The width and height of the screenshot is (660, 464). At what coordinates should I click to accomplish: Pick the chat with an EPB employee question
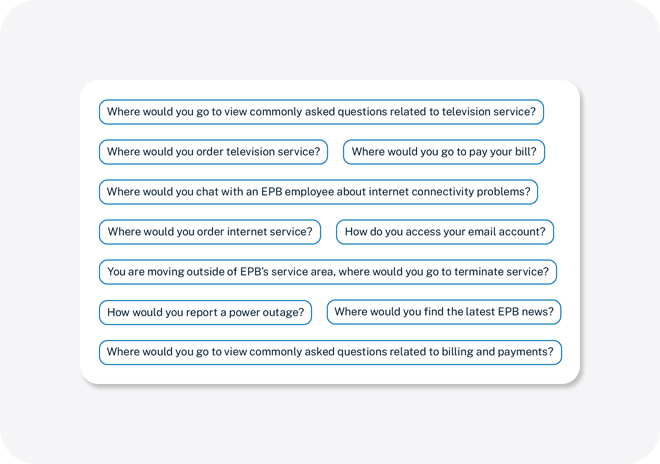coord(318,192)
